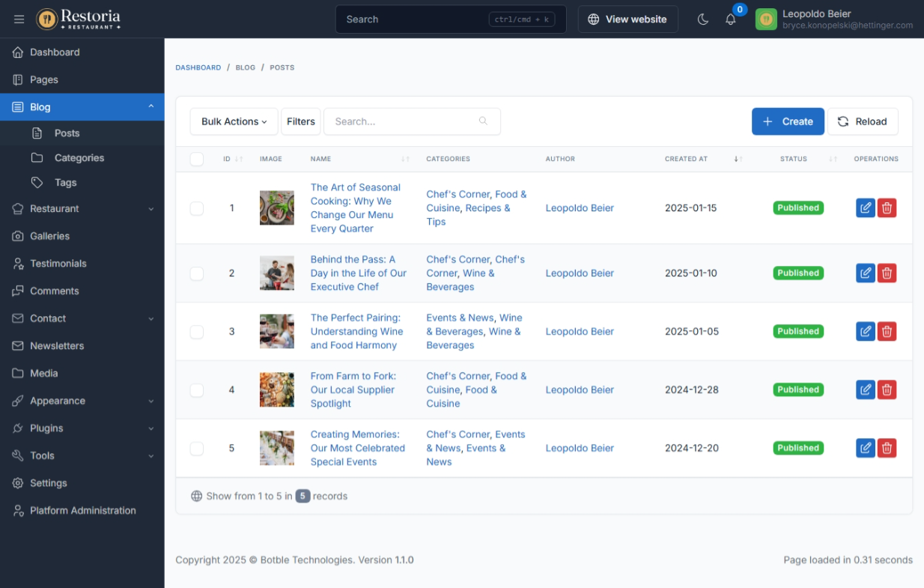The width and height of the screenshot is (924, 588).
Task: Click edit icon for post ID 1
Action: coord(865,208)
